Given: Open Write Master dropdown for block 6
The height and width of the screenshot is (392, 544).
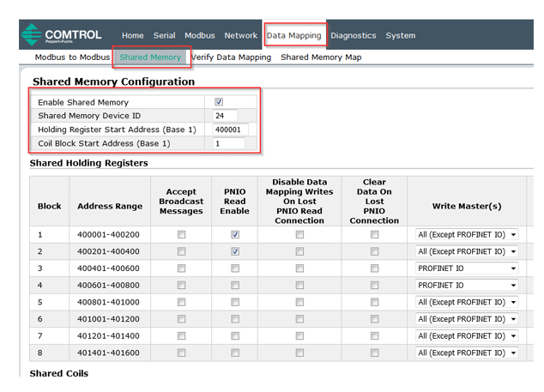Looking at the screenshot, I should [x=467, y=319].
